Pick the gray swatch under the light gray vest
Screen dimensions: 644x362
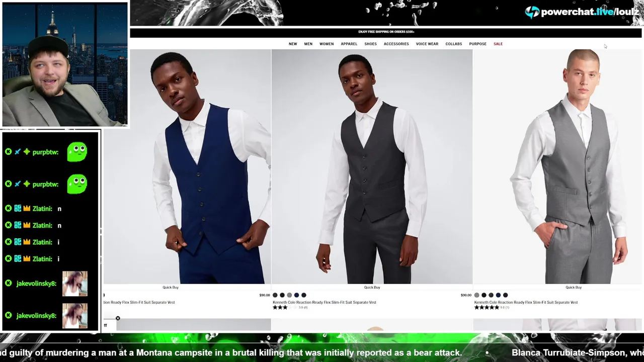(477, 295)
